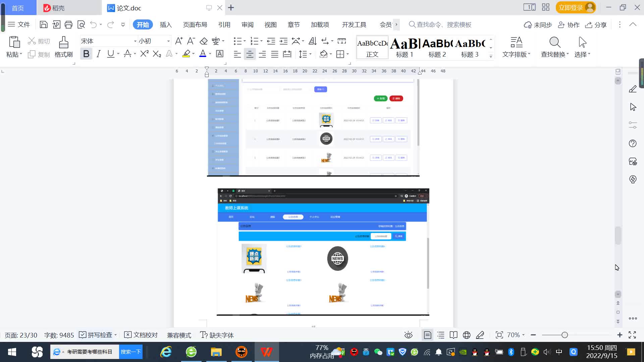Toggle Bold formatting
The image size is (644, 362).
pyautogui.click(x=86, y=54)
